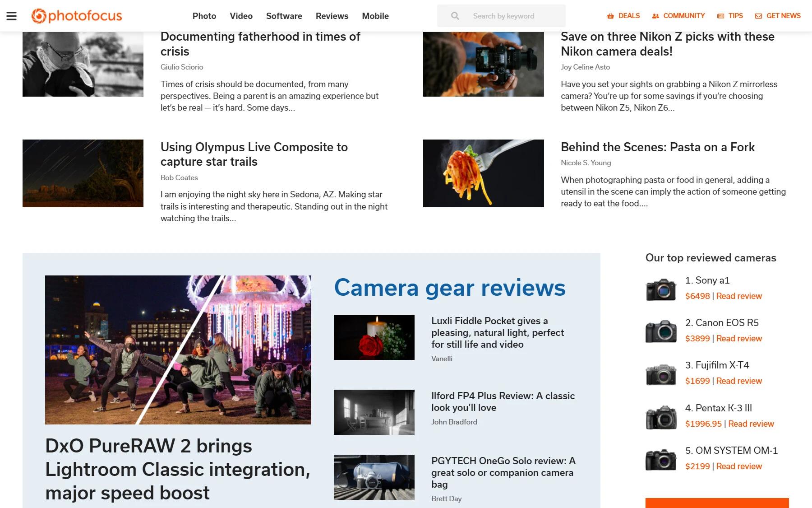Read review of Canon EOS R5
812x508 pixels.
pyautogui.click(x=739, y=338)
